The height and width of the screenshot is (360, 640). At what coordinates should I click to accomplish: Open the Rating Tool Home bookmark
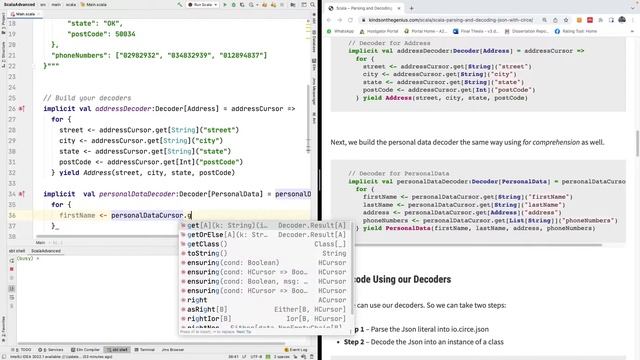[x=576, y=31]
